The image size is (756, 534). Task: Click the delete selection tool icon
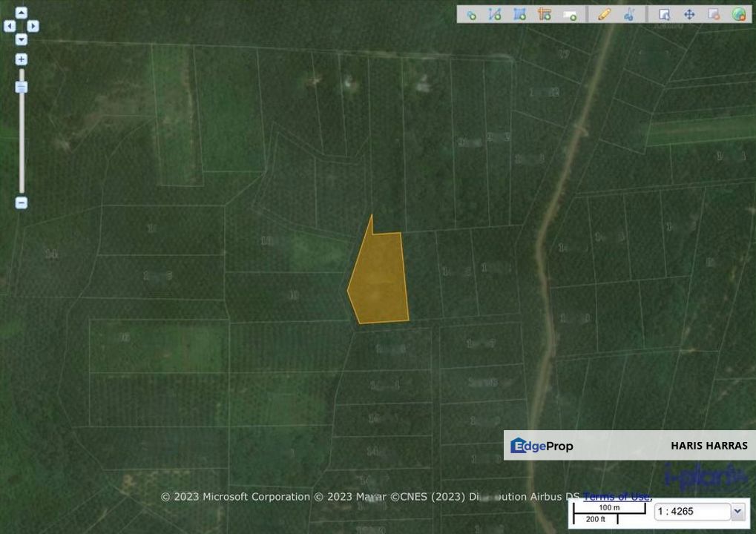click(714, 14)
